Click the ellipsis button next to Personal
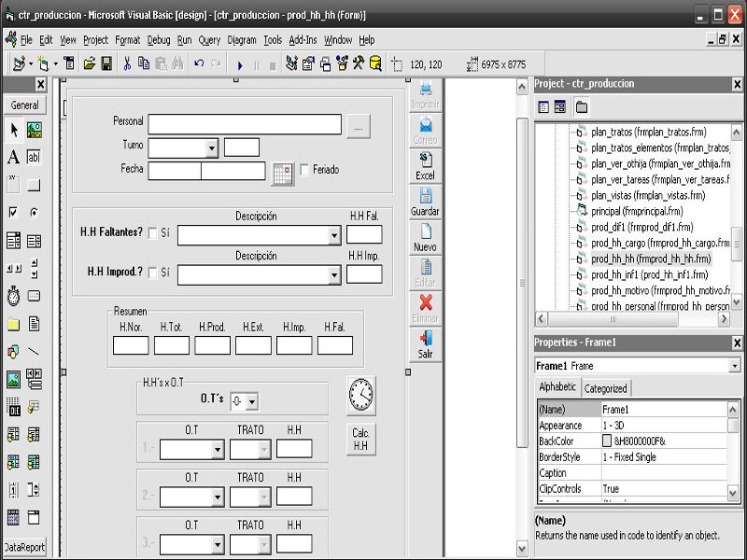The height and width of the screenshot is (560, 747). pos(359,126)
